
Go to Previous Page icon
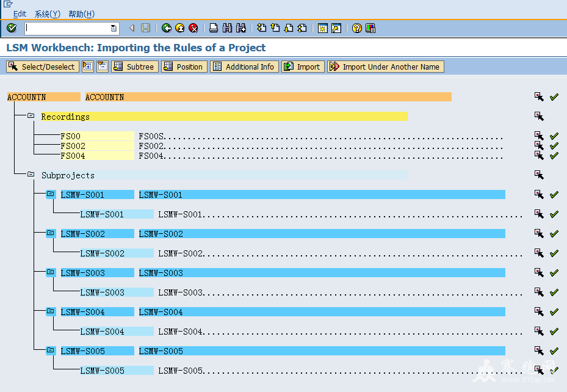pyautogui.click(x=275, y=28)
